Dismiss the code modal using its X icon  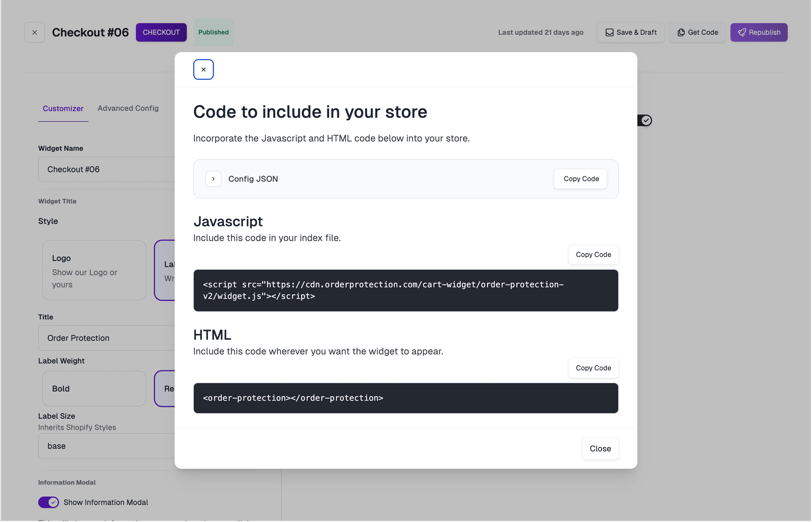point(204,69)
